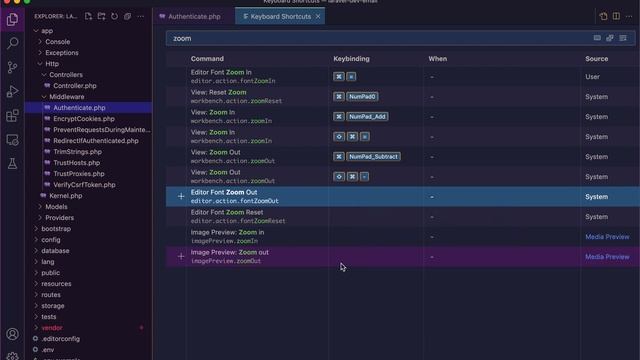Open Media Preview link for Zoom in
The height and width of the screenshot is (360, 640).
[x=607, y=237]
